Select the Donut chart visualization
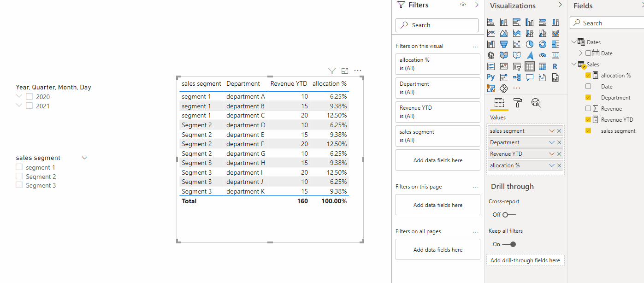Screen dimensions: 644x283 tap(543, 44)
